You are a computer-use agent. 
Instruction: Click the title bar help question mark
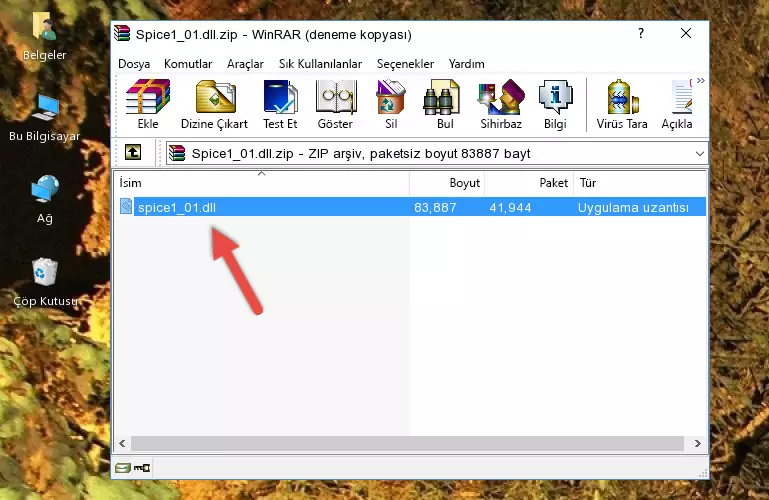pos(641,33)
